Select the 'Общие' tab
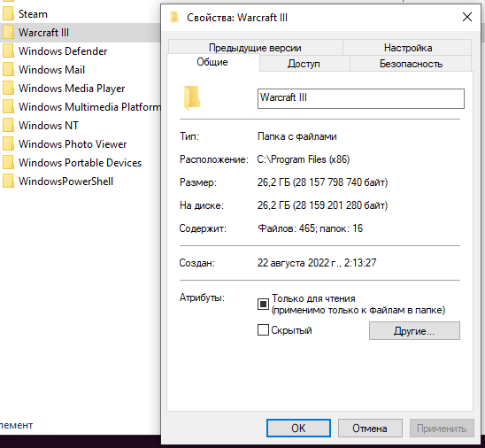Image resolution: width=485 pixels, height=448 pixels. tap(212, 62)
